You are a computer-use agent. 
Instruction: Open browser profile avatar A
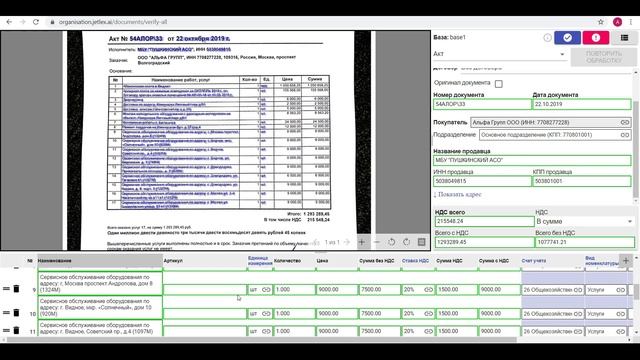(617, 22)
